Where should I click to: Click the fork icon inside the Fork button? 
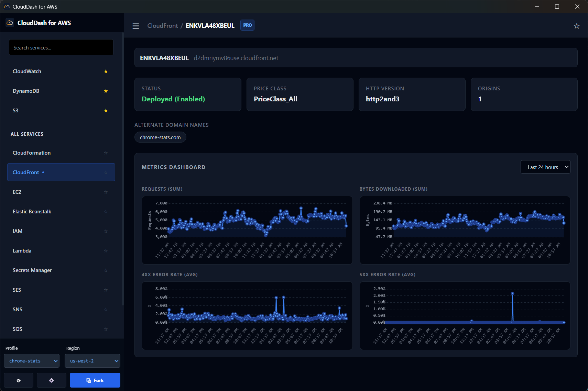[88, 380]
